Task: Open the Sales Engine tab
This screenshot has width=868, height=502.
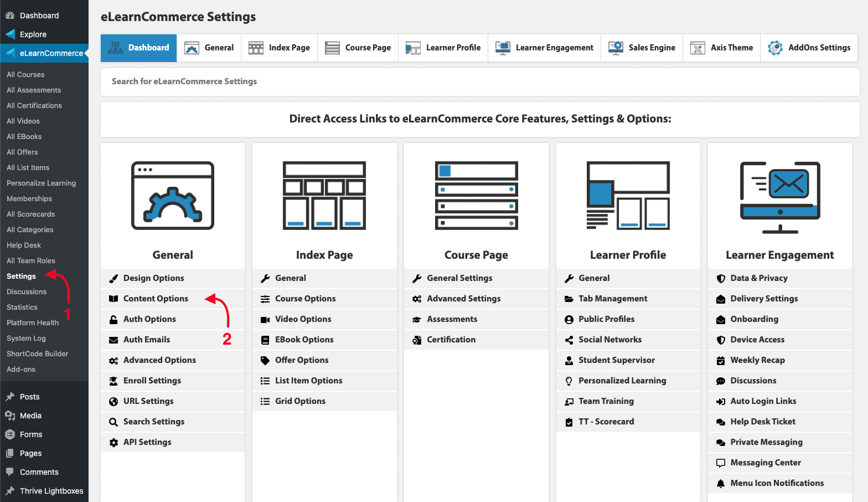Action: pyautogui.click(x=642, y=48)
